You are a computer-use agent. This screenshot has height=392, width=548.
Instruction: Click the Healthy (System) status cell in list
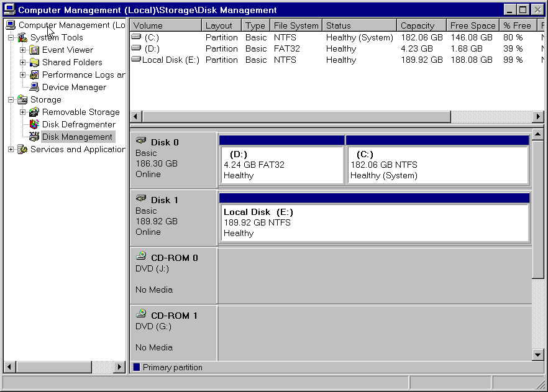pyautogui.click(x=360, y=37)
